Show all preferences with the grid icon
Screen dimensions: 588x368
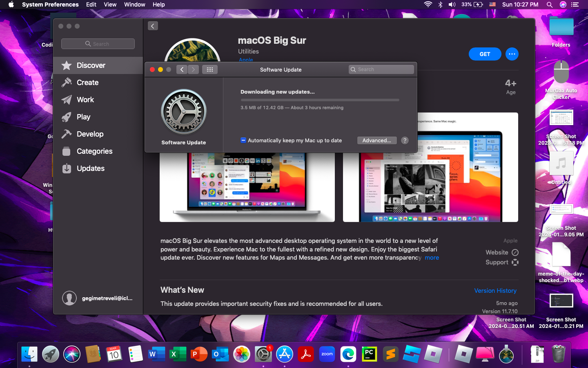click(210, 70)
